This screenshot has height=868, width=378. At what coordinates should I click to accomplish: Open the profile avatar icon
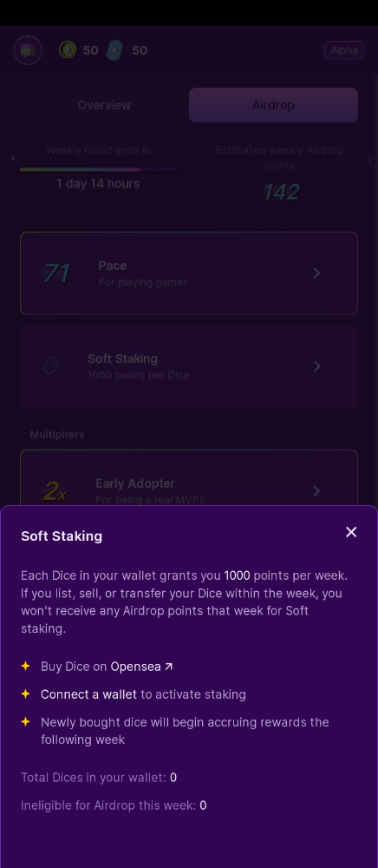[x=28, y=50]
